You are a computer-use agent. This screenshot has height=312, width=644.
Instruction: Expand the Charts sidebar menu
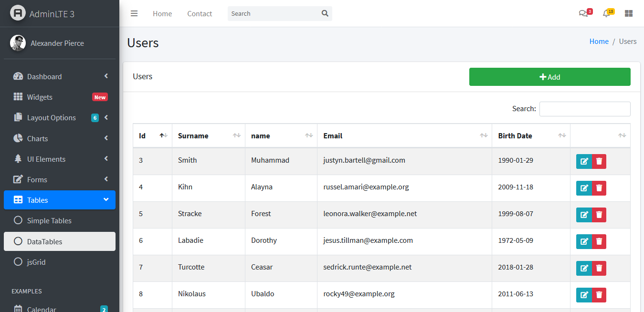tap(60, 138)
